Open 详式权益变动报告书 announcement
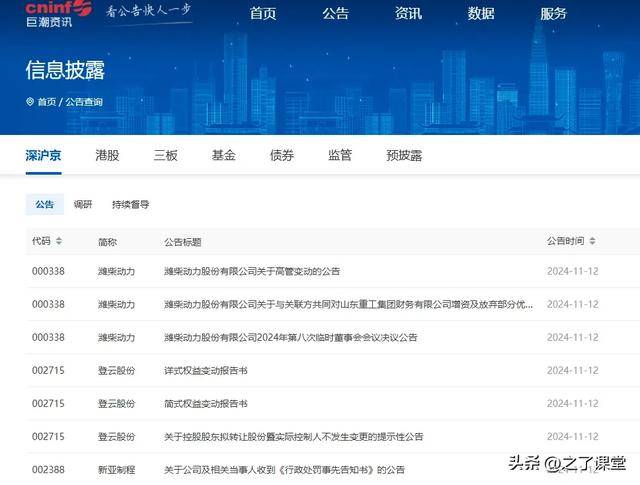Screen dimensions: 640x485 (x=206, y=370)
